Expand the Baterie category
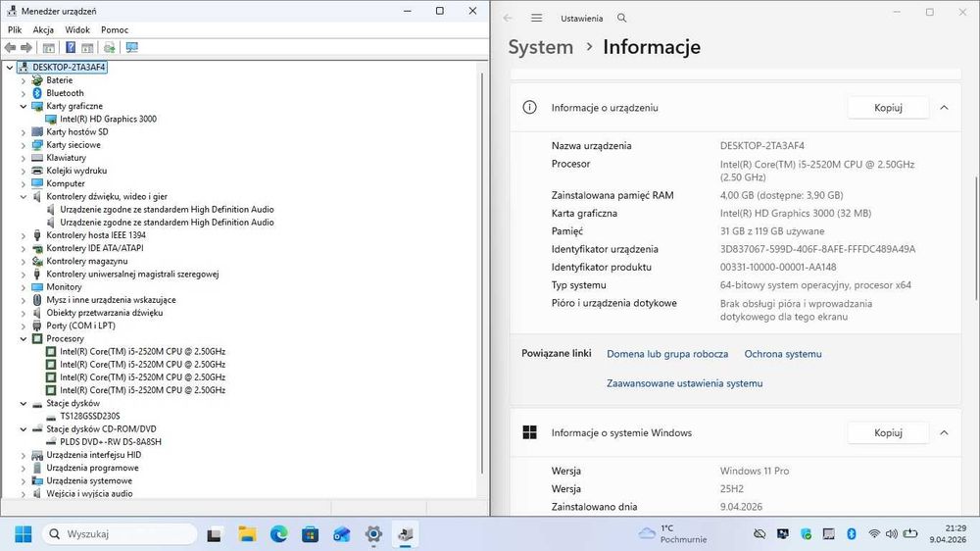Viewport: 980px width, 551px height. [24, 80]
